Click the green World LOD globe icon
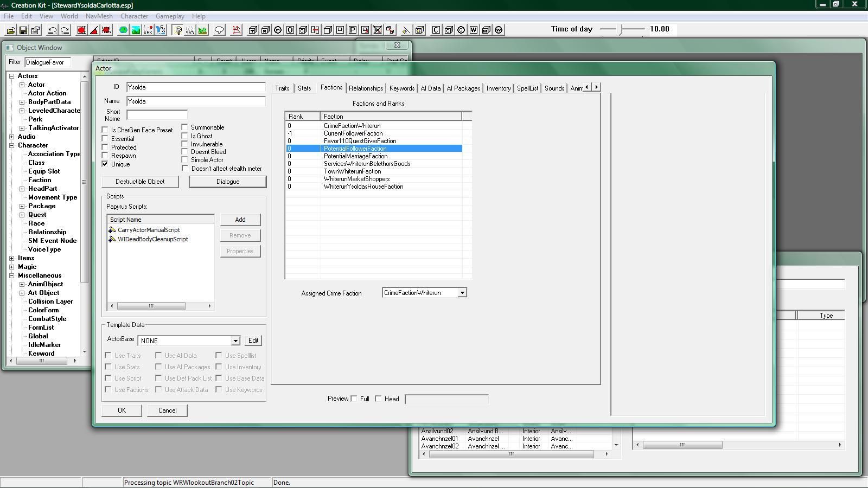Viewport: 868px width, 488px height. pyautogui.click(x=123, y=30)
